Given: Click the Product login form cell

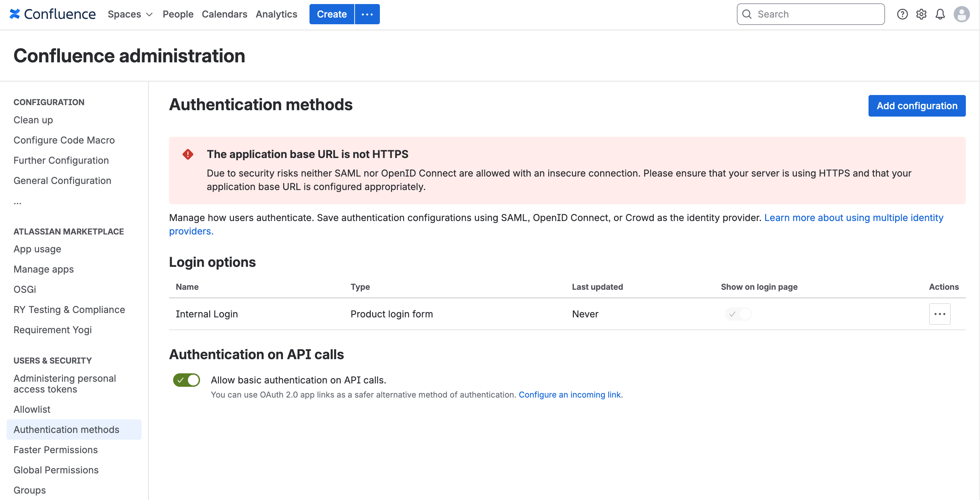Looking at the screenshot, I should tap(391, 314).
